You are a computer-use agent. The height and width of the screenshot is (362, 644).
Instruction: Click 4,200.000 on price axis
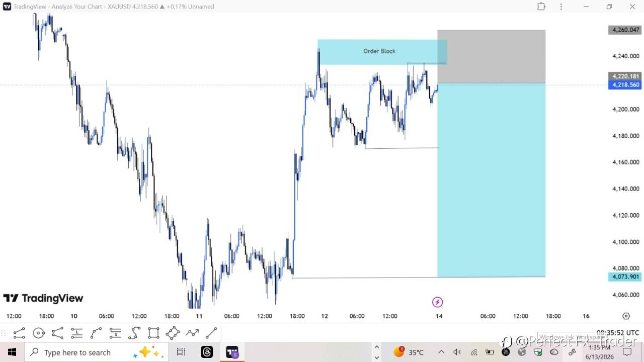(625, 109)
